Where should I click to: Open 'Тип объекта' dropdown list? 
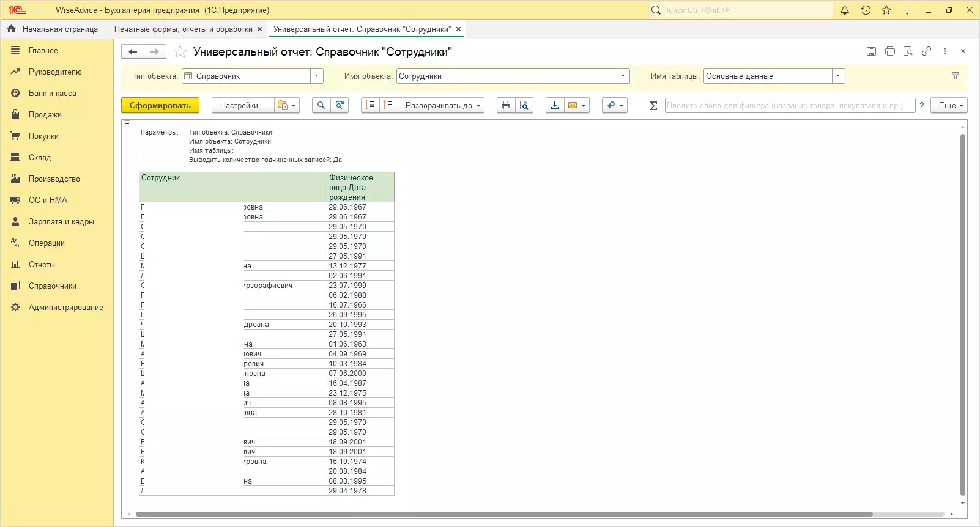(x=316, y=76)
